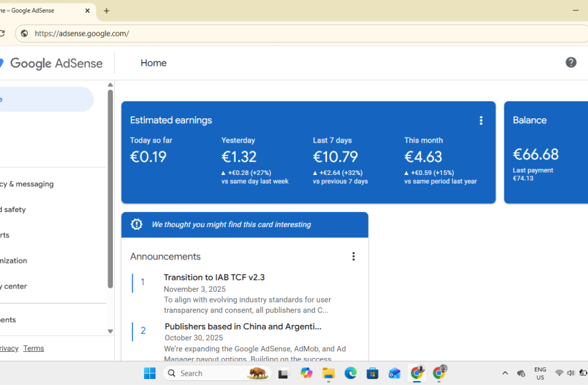Click the sidebar vertical scrollbar thumb

[110, 189]
